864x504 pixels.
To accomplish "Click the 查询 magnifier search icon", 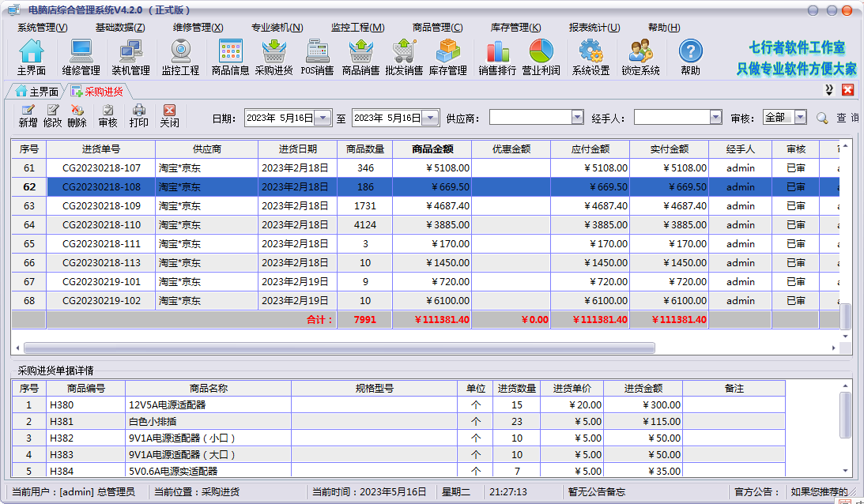I will click(823, 118).
